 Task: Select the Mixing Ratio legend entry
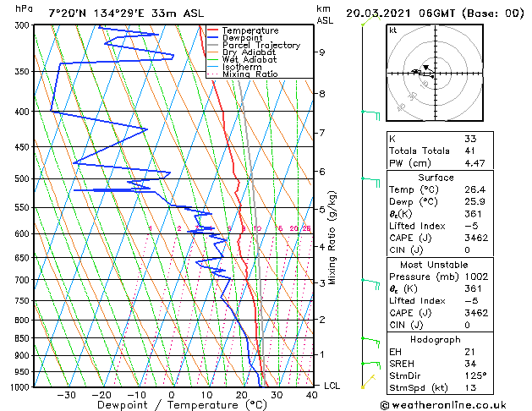[243, 74]
